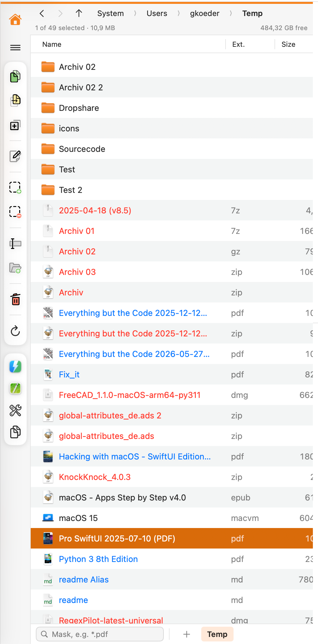Click the new folder icon
This screenshot has height=644, width=318.
(15, 268)
